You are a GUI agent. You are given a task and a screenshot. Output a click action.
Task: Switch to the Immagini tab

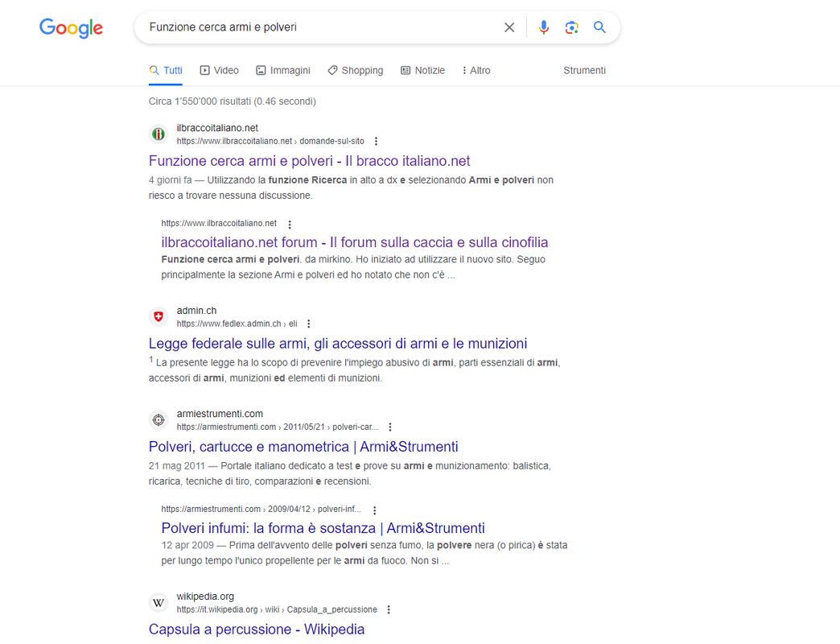click(283, 70)
